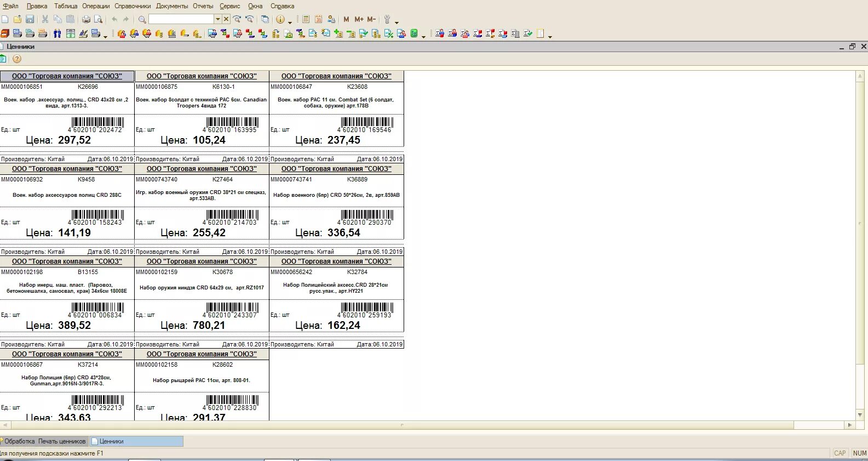Screen dimensions: 868x461
Task: Open the Справка menu
Action: pos(283,6)
